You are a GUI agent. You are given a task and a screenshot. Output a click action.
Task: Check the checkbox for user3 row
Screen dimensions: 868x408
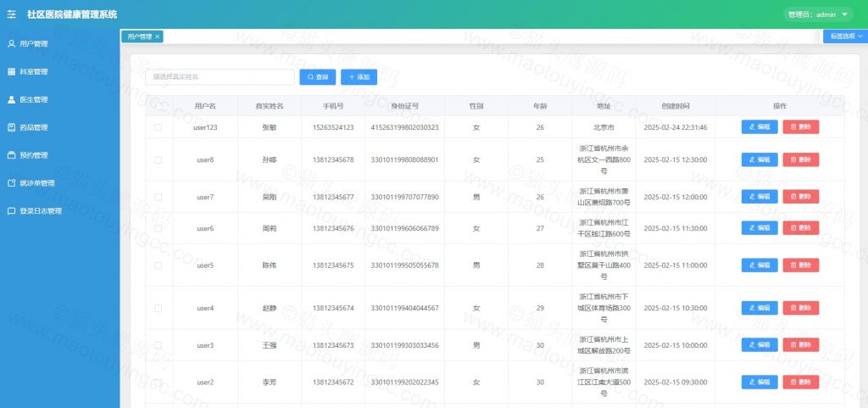(159, 345)
